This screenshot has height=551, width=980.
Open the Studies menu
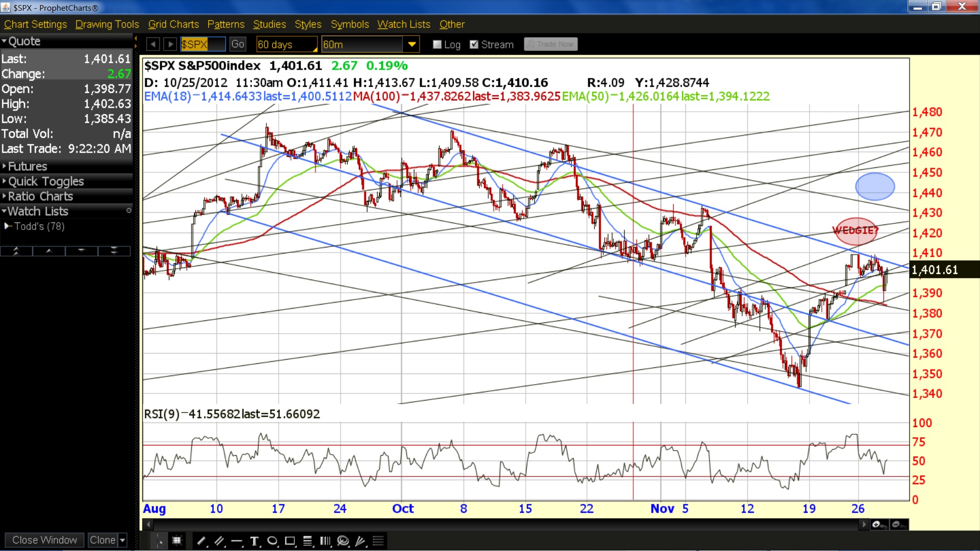pyautogui.click(x=269, y=24)
